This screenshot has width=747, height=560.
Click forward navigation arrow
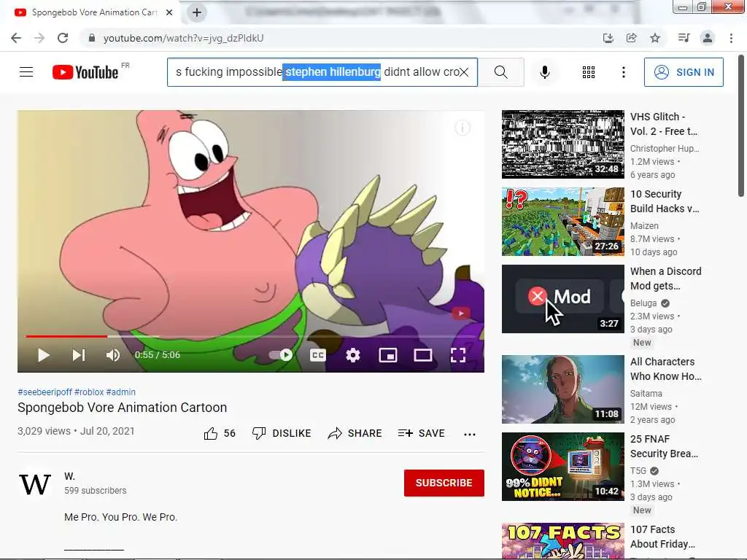click(39, 38)
